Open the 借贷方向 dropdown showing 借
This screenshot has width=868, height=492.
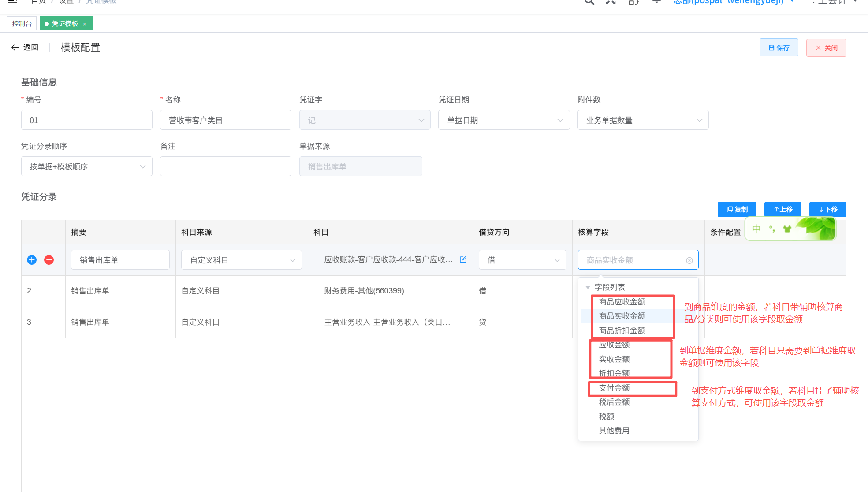(522, 260)
